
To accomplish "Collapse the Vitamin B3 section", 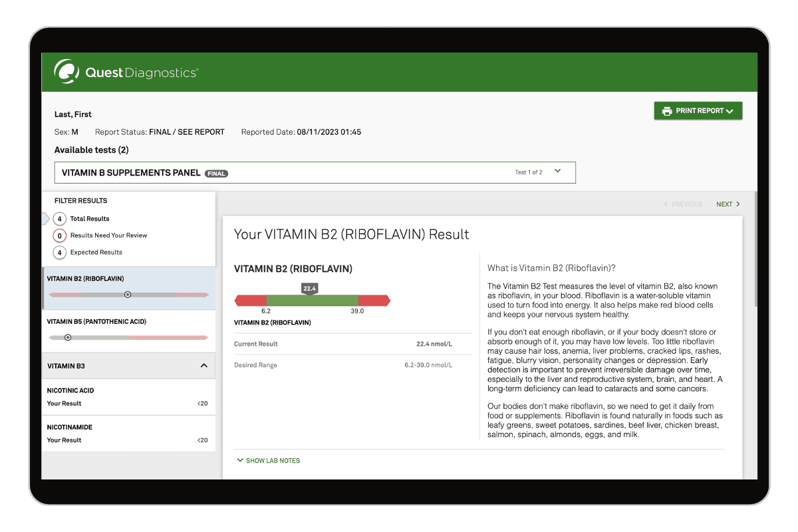I will click(x=205, y=365).
